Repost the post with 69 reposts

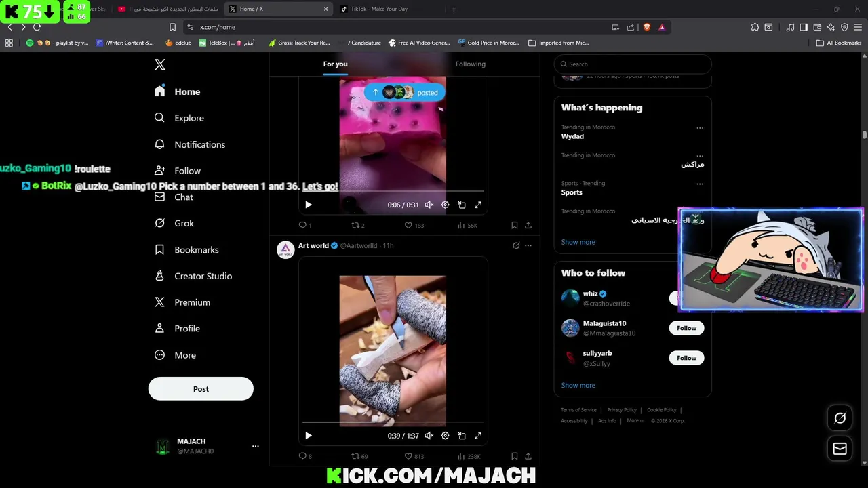click(359, 456)
